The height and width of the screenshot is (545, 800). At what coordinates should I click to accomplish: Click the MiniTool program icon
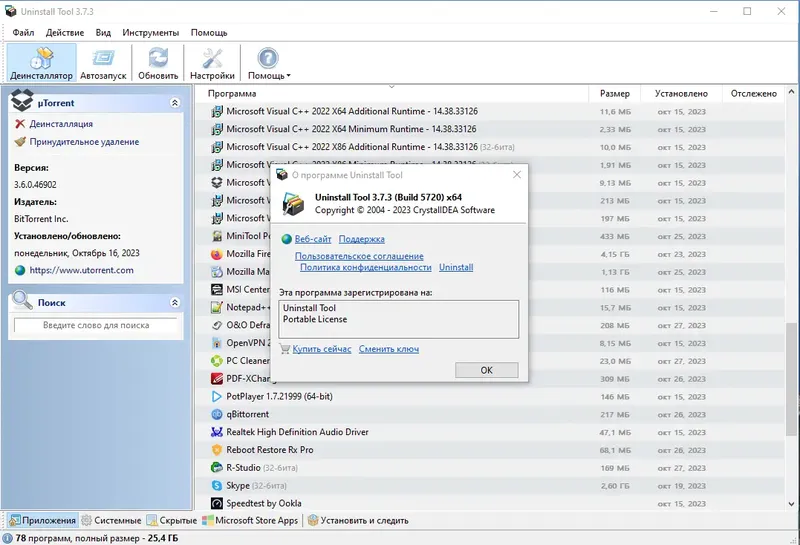tap(217, 236)
